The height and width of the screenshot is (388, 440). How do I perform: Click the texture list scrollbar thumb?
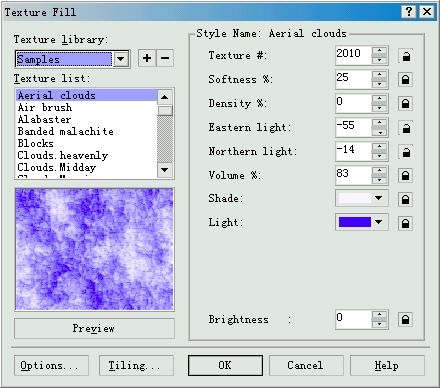pos(164,110)
